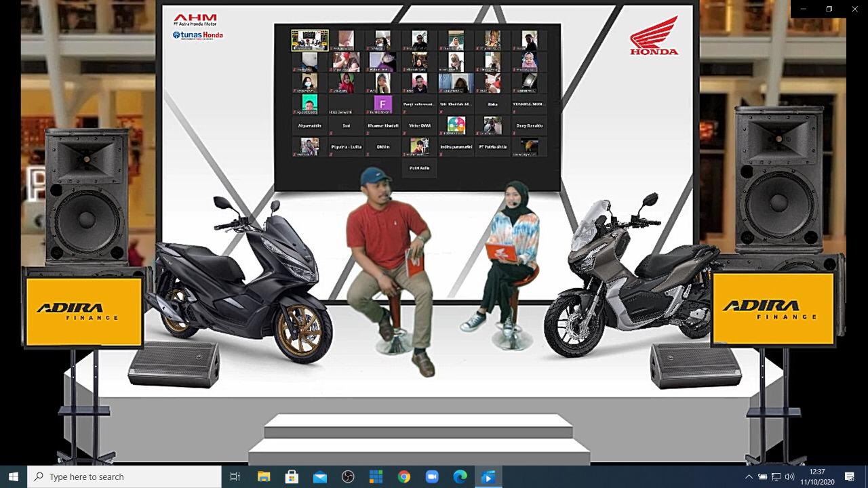Viewport: 868px width, 488px height.
Task: Click the purple 'F' avatar participant tile
Action: pyautogui.click(x=383, y=104)
